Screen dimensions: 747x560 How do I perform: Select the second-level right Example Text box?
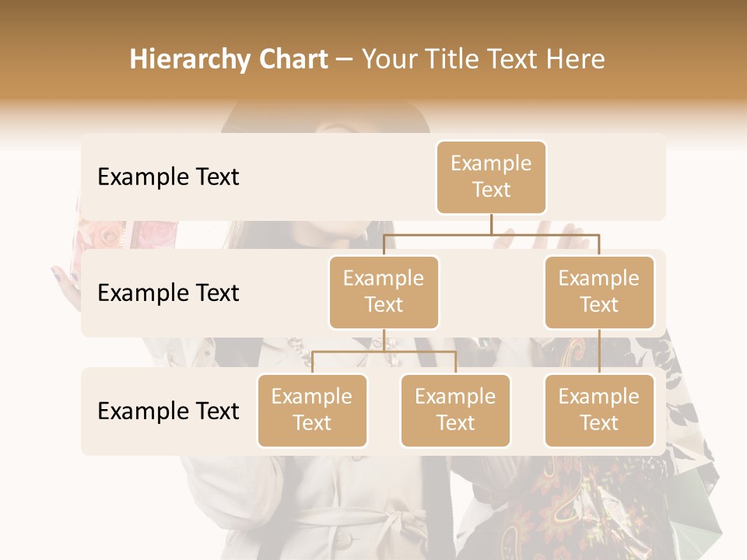(x=599, y=292)
